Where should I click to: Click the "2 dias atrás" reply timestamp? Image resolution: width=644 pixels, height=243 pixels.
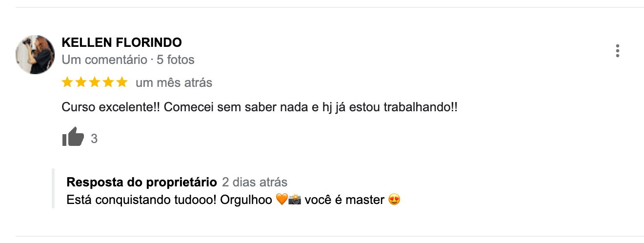(254, 182)
